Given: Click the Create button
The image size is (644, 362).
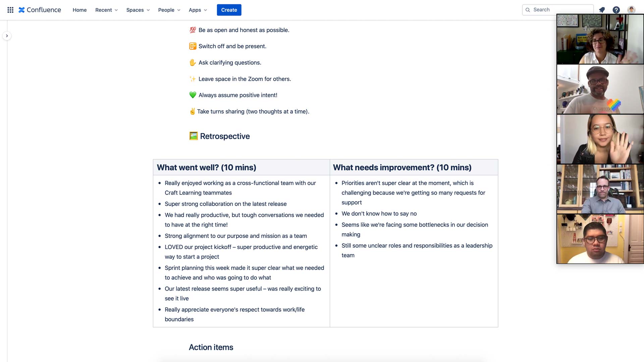Looking at the screenshot, I should 229,10.
